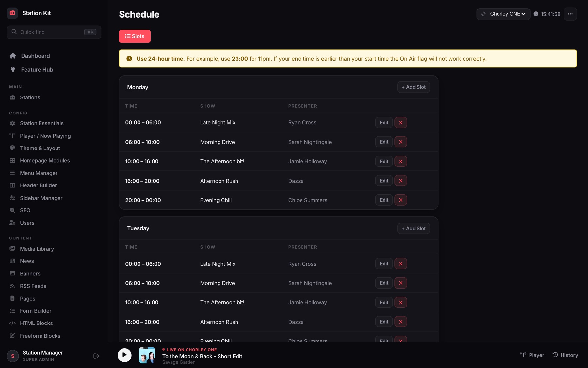Click the Station Kit radio logo icon
Viewport: 588px width, 368px height.
(x=12, y=13)
